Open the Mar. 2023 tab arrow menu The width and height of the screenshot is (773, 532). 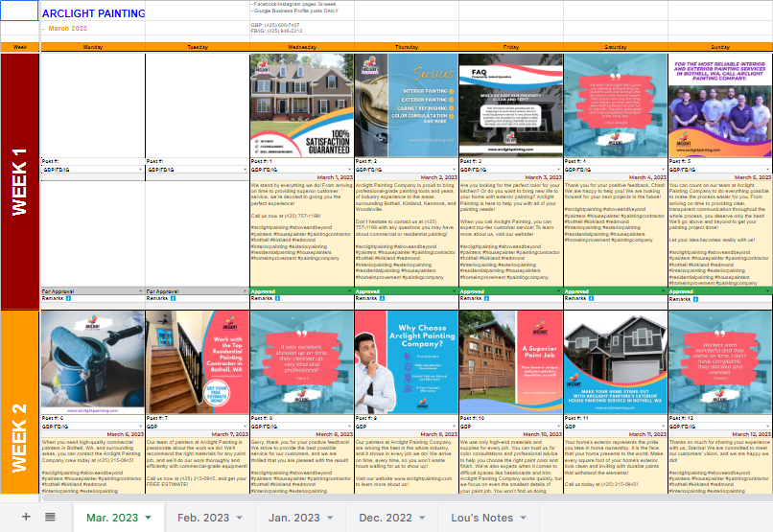(x=148, y=518)
